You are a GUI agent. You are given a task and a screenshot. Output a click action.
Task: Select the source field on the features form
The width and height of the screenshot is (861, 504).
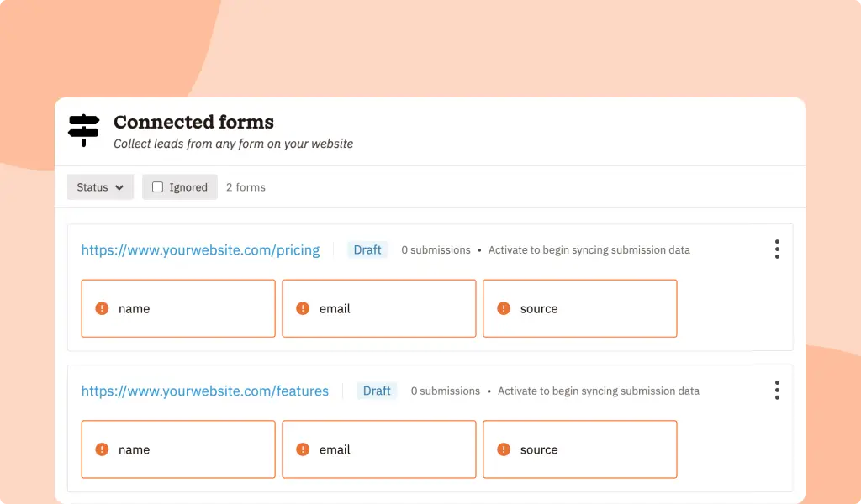pos(580,449)
